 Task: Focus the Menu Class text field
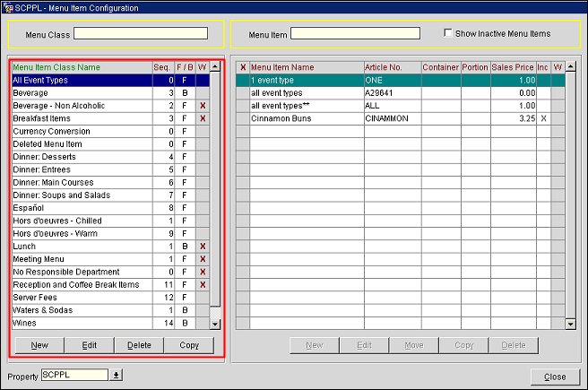tap(141, 34)
